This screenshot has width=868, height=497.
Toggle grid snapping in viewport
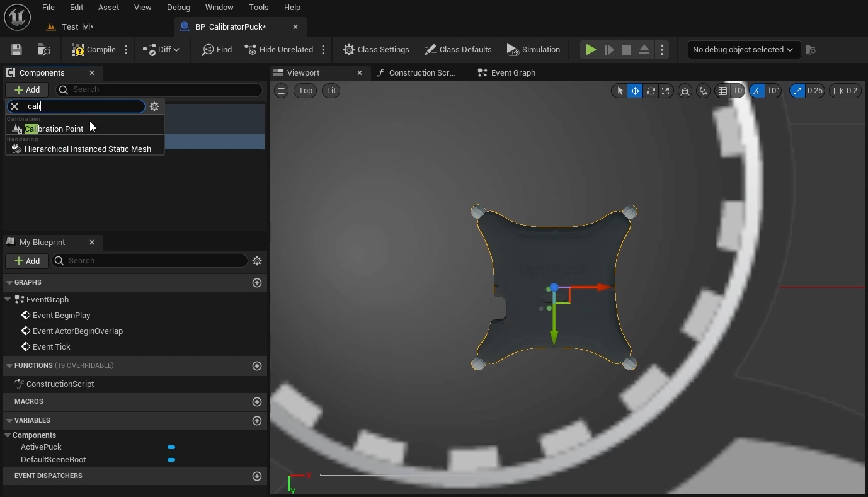point(722,91)
